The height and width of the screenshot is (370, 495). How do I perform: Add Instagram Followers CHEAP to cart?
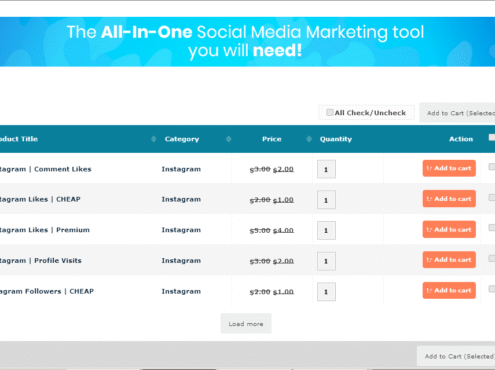click(x=449, y=290)
